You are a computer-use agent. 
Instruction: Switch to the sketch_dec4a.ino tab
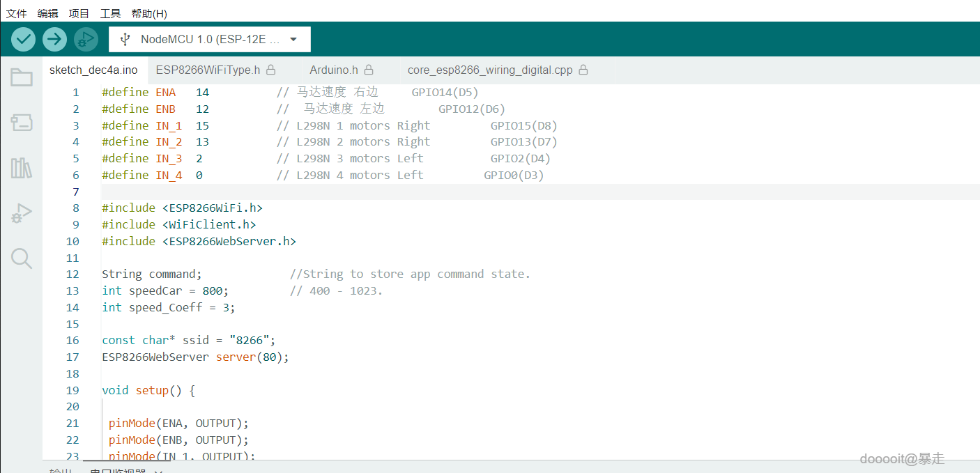[93, 70]
